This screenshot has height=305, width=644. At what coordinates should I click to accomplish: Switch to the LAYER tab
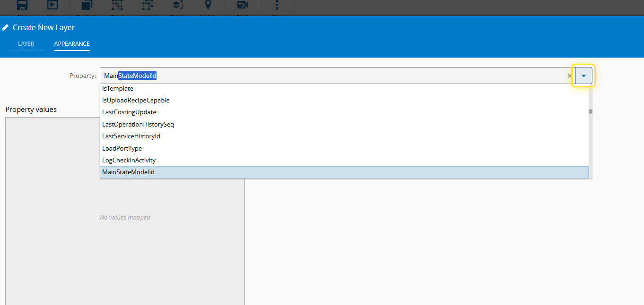(x=26, y=44)
